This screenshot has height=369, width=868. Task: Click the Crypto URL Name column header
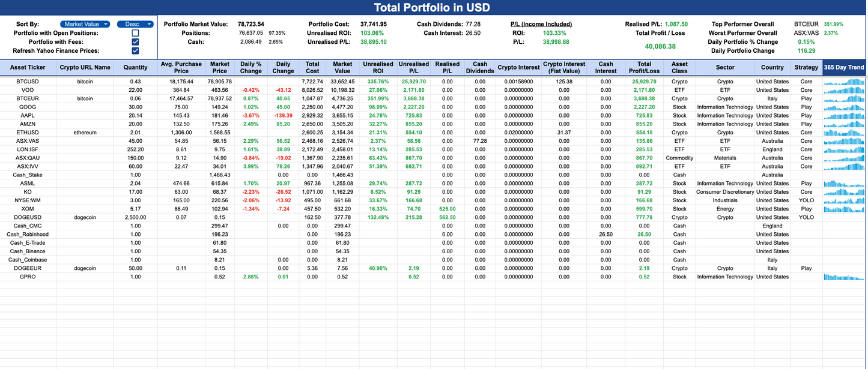pyautogui.click(x=85, y=67)
